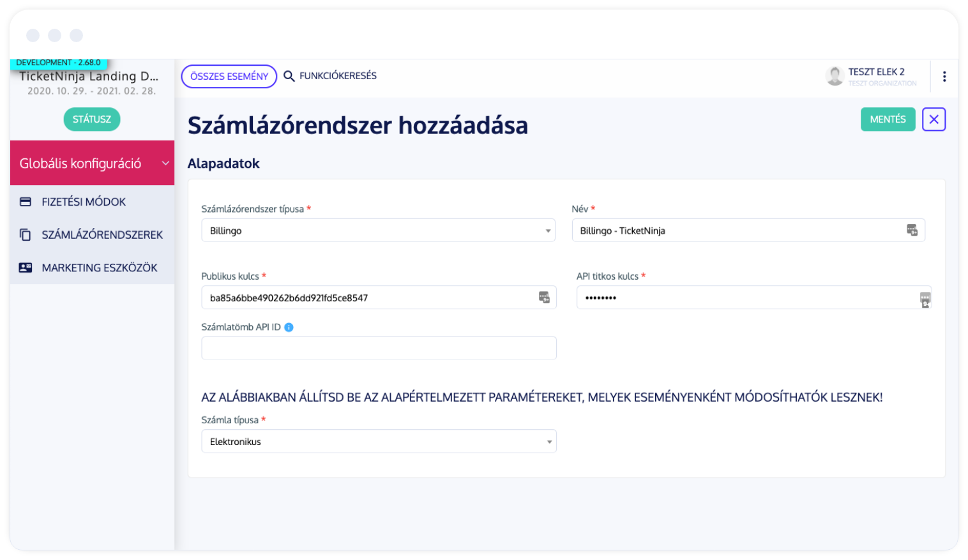Click the info icon next to Számlatömb API ID

pyautogui.click(x=289, y=328)
